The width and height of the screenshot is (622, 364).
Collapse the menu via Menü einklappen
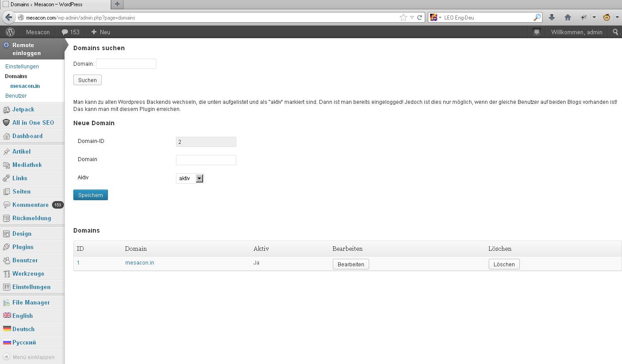(29, 357)
